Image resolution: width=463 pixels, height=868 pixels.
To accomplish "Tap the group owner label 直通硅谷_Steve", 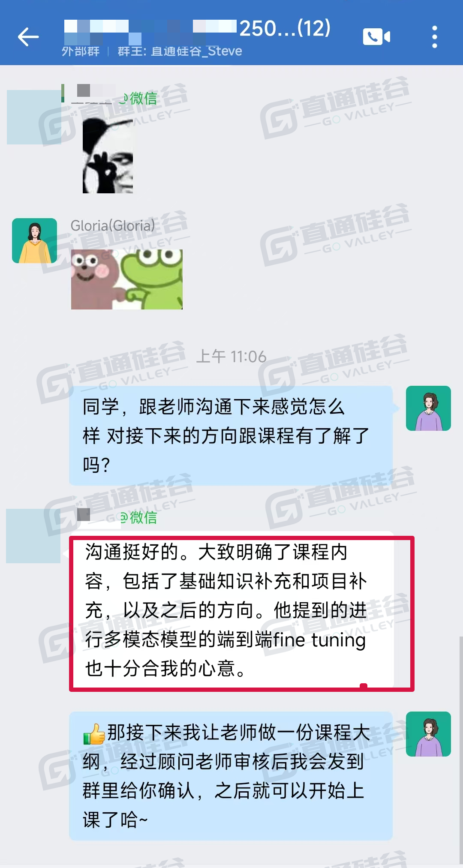I will pyautogui.click(x=180, y=51).
